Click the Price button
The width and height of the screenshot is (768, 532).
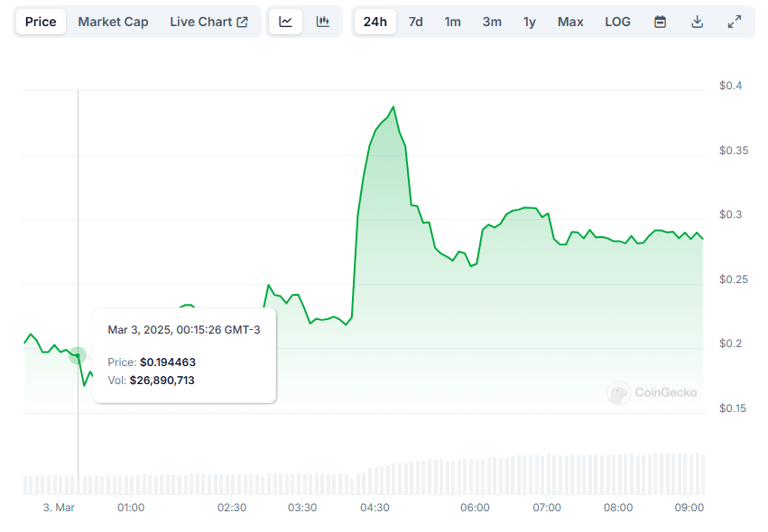(x=40, y=21)
